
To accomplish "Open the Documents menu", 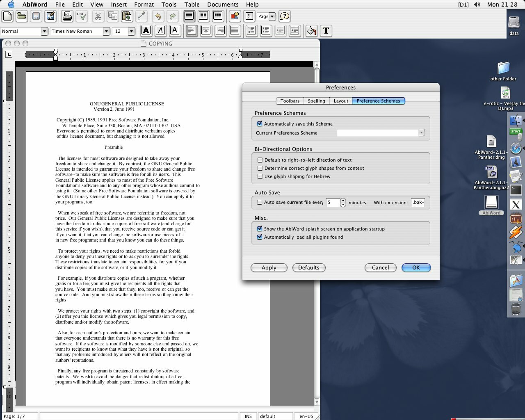I will (223, 5).
